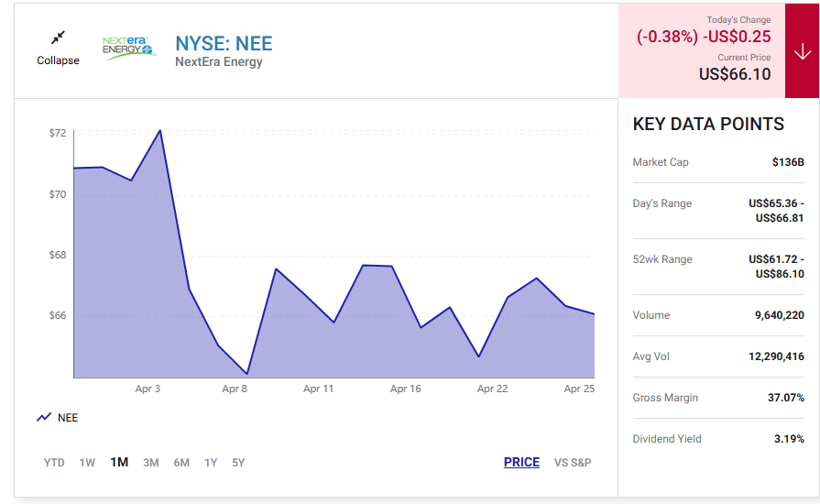The width and height of the screenshot is (820, 504).
Task: Click the Gross Margin 37.07% value
Action: tap(786, 398)
